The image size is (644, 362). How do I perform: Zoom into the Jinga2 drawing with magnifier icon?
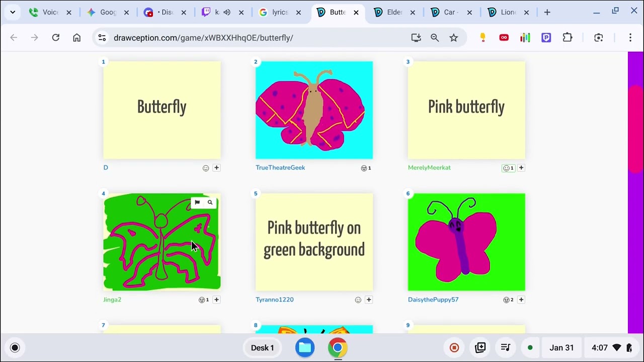click(x=210, y=203)
